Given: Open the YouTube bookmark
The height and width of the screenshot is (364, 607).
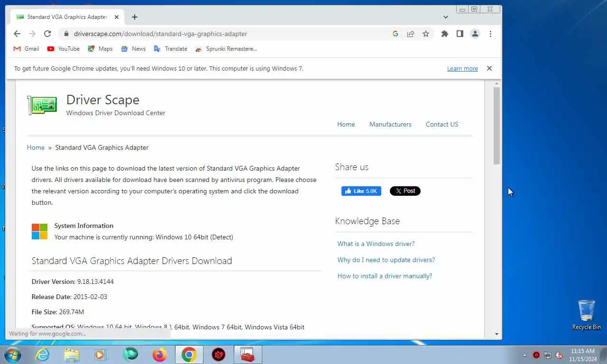Looking at the screenshot, I should pos(64,49).
